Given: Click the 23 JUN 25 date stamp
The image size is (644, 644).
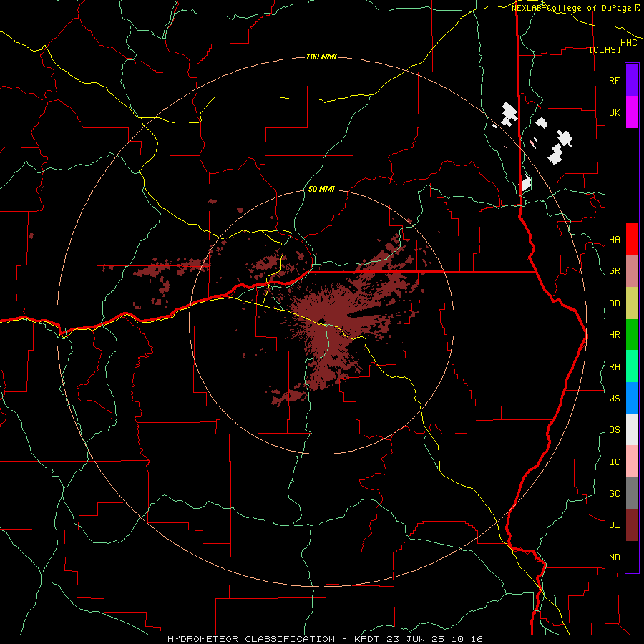Looking at the screenshot, I should (x=416, y=639).
